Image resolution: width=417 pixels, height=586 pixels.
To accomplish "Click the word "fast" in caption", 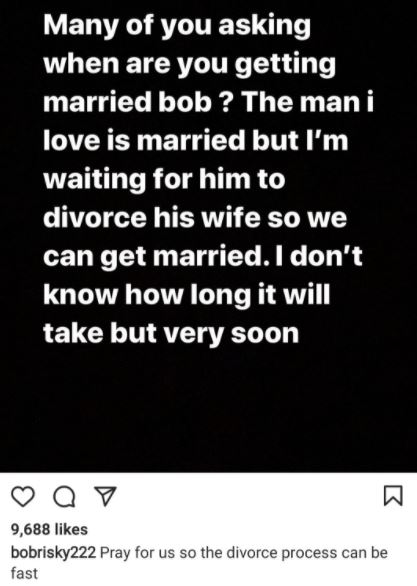I will (24, 573).
